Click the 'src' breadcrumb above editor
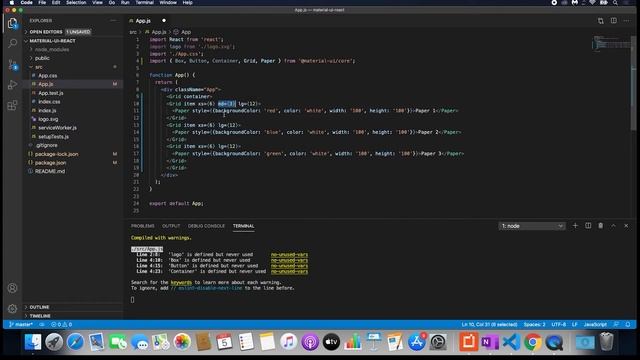This screenshot has width=640, height=360. click(x=133, y=32)
